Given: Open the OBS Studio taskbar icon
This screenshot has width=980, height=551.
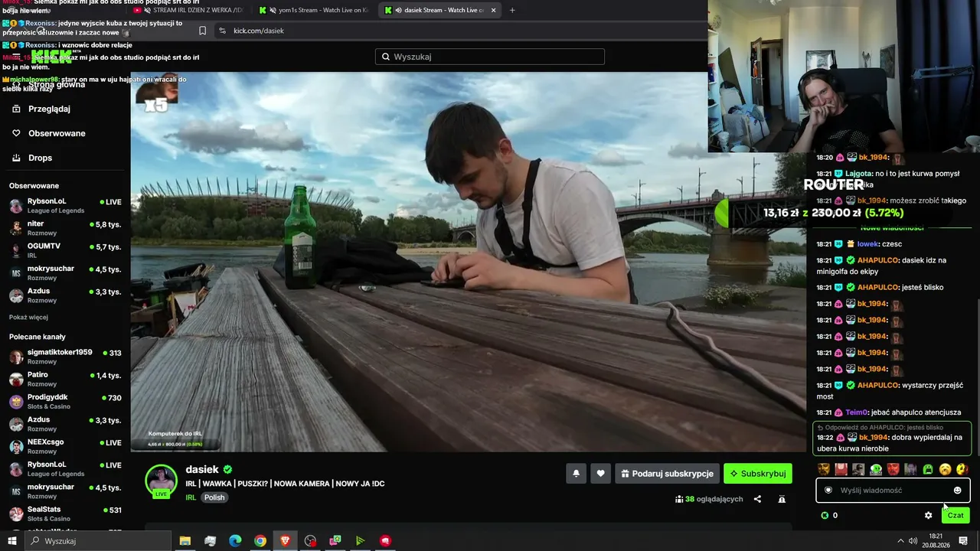Looking at the screenshot, I should [310, 541].
